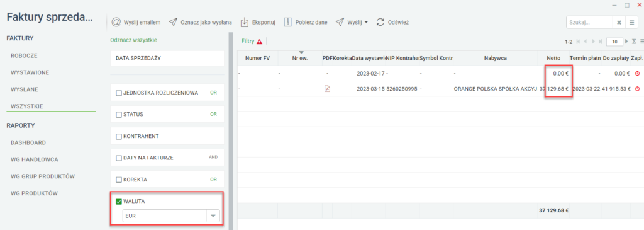644x230 pixels.
Task: Click the Odznacz wszystkie link
Action: (133, 40)
